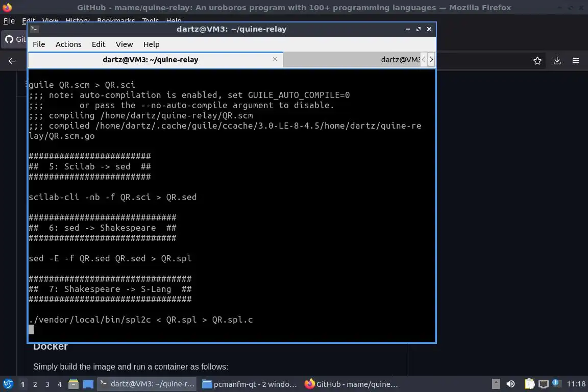Open the Firefox hamburger menu
The height and width of the screenshot is (392, 588).
[x=576, y=61]
